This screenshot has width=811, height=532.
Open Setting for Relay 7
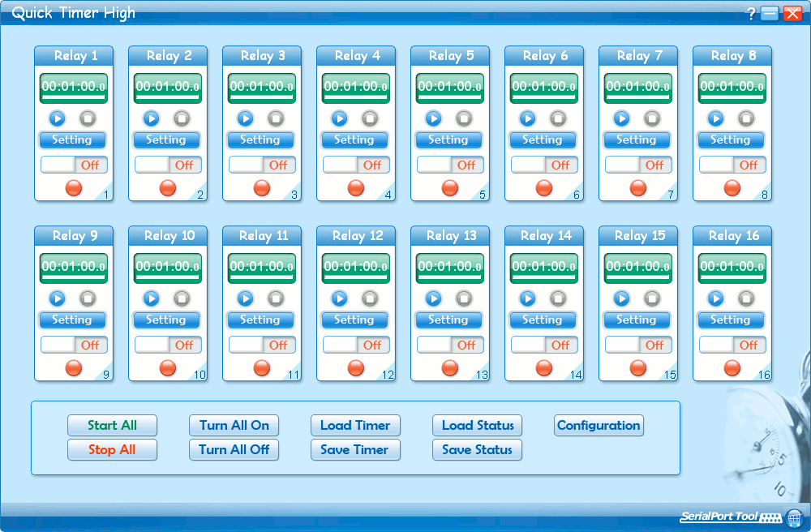(x=637, y=140)
